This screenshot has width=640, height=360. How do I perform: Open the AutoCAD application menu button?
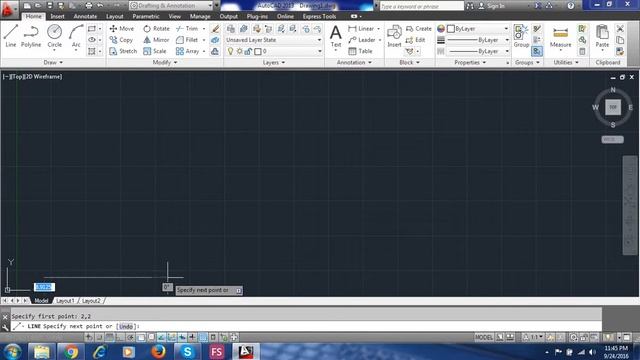tap(8, 9)
